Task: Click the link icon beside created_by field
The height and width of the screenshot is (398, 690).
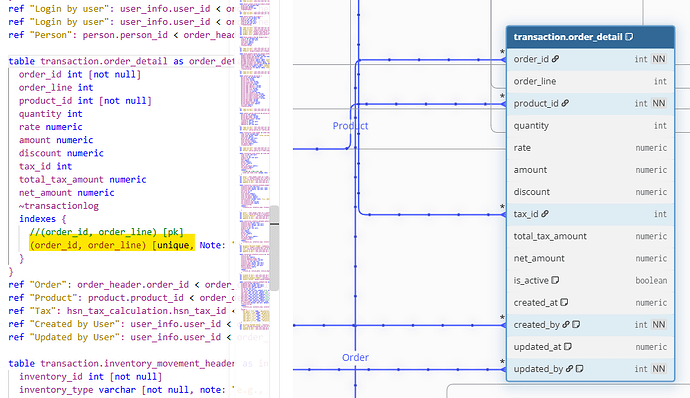Action: (x=566, y=324)
